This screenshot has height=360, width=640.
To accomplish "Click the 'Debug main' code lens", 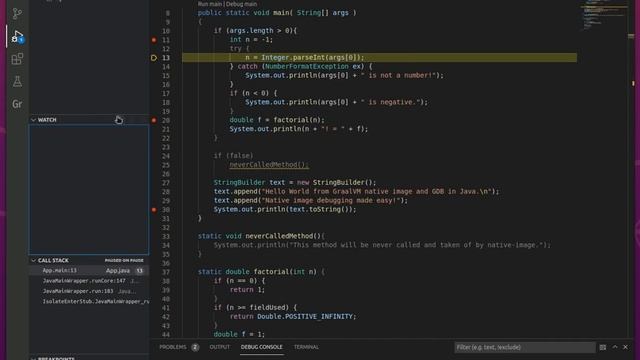I will [x=242, y=4].
